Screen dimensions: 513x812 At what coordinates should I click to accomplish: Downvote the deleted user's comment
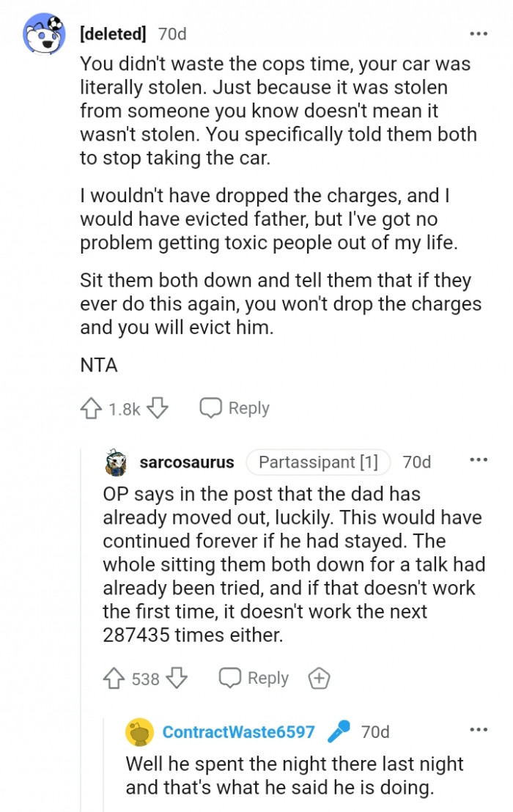tap(158, 407)
